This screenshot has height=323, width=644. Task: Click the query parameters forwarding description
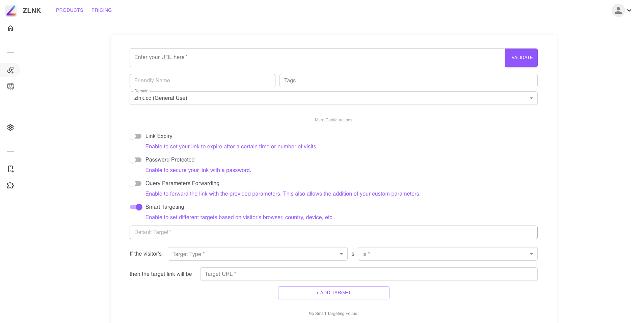[x=283, y=194]
